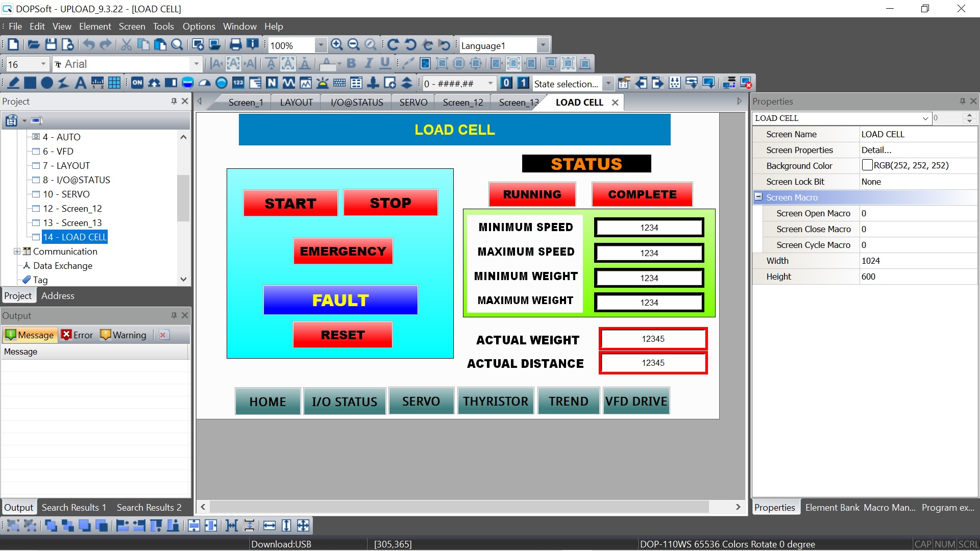
Task: Open the State selection dropdown
Action: tap(608, 84)
